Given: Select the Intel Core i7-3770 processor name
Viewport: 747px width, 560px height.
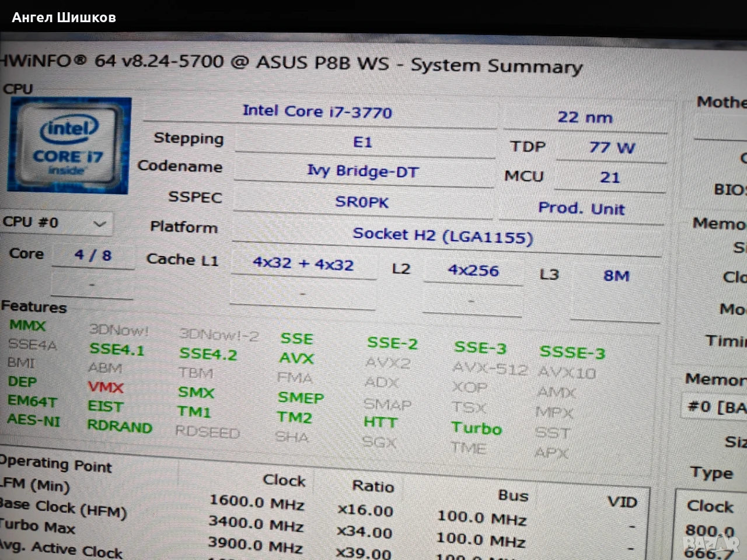Looking at the screenshot, I should 317,111.
